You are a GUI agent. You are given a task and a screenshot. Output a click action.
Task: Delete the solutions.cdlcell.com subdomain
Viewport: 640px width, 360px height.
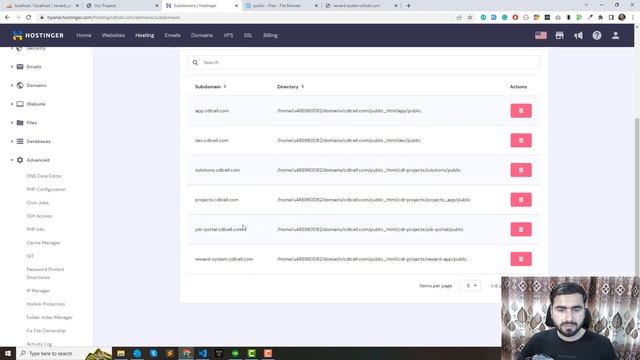pos(521,170)
